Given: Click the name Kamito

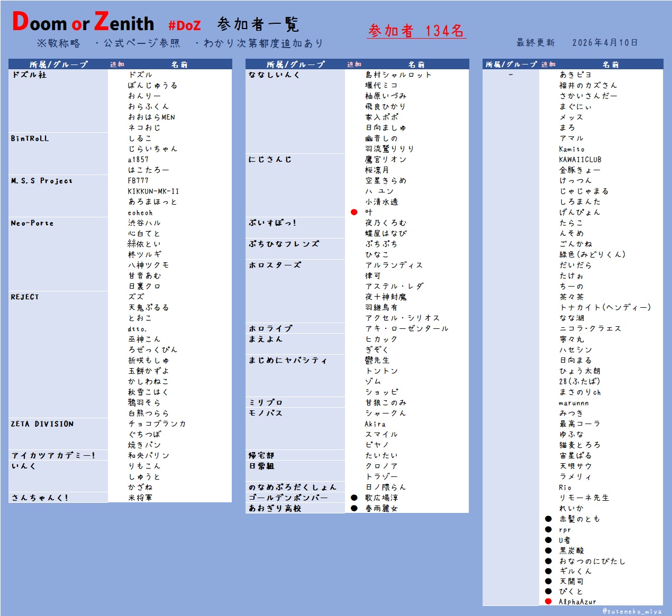Looking at the screenshot, I should tap(572, 149).
